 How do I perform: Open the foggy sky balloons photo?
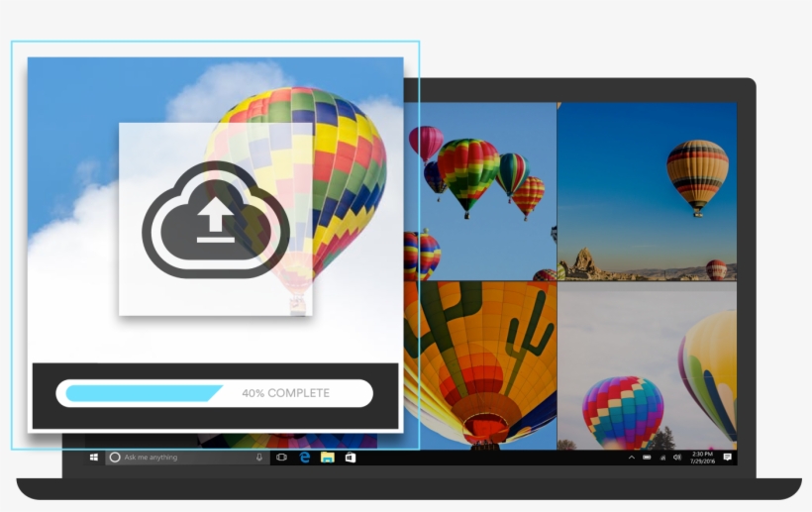point(647,365)
